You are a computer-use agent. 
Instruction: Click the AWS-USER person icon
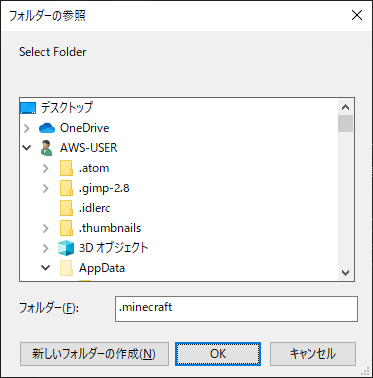pyautogui.click(x=47, y=148)
